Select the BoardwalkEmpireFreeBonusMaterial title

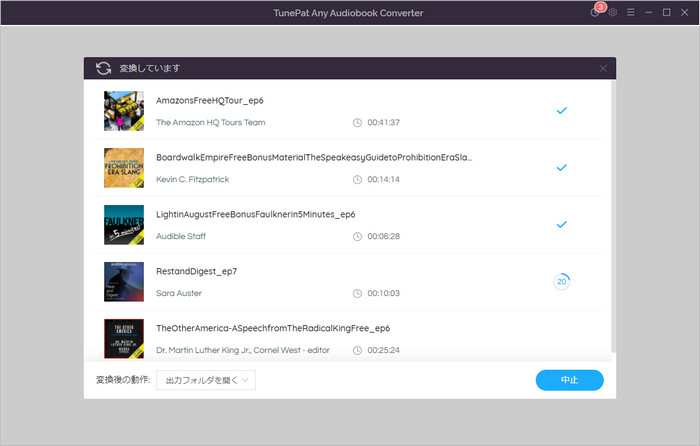click(314, 157)
